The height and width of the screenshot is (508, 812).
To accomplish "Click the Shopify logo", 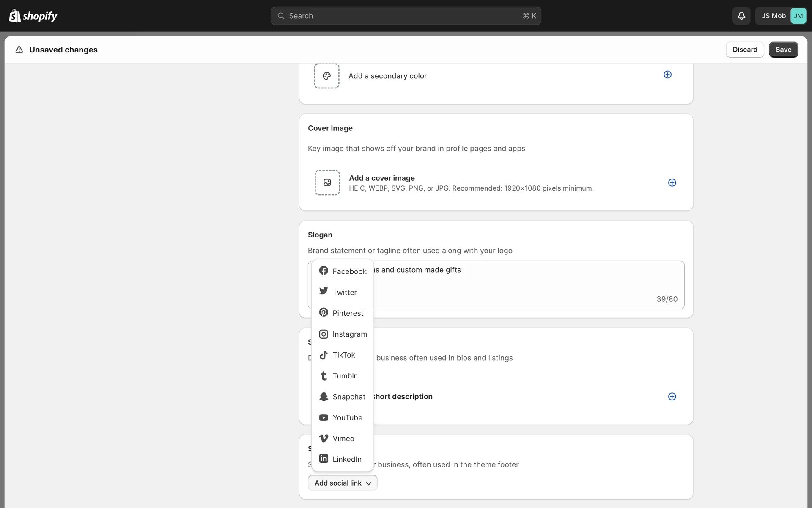I will [x=33, y=16].
